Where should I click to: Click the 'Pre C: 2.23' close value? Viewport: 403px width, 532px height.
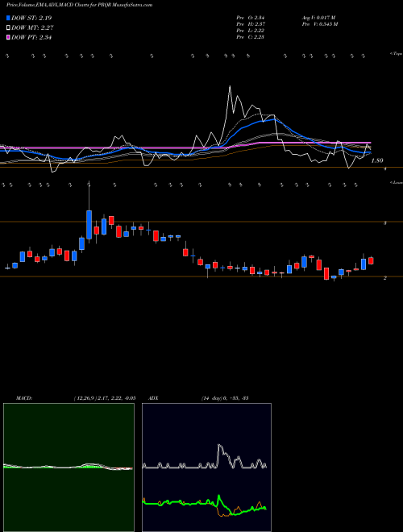(251, 37)
